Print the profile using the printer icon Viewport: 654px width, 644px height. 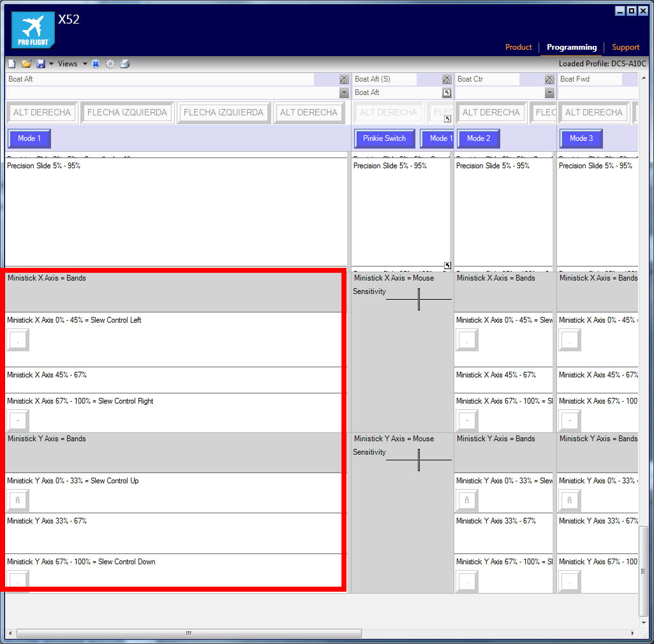(124, 64)
